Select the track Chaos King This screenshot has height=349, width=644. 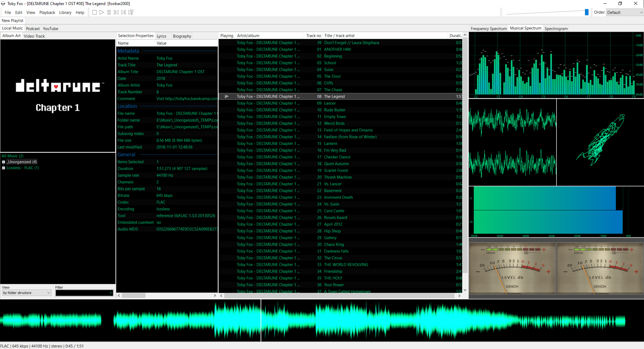click(x=340, y=244)
